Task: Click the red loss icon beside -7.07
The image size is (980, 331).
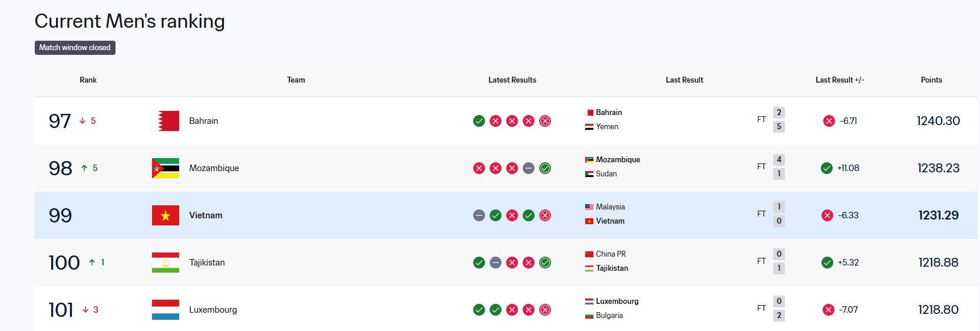Action: pos(829,310)
